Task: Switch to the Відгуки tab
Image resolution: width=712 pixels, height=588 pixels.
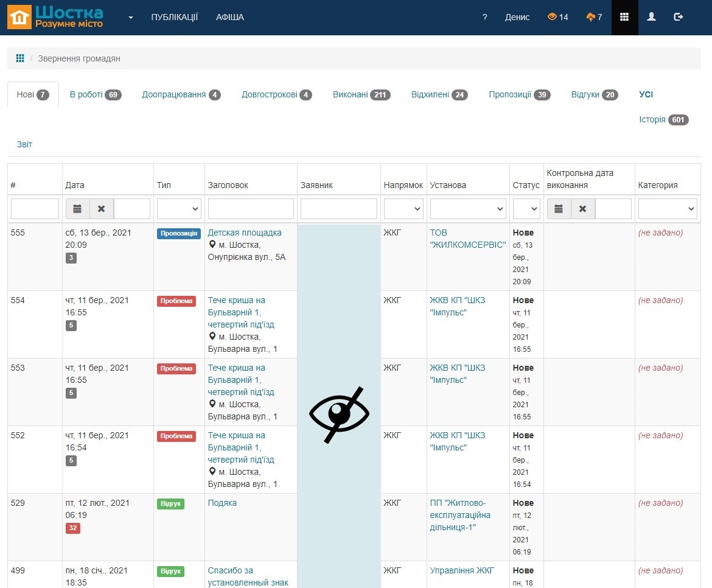Action: pyautogui.click(x=595, y=94)
